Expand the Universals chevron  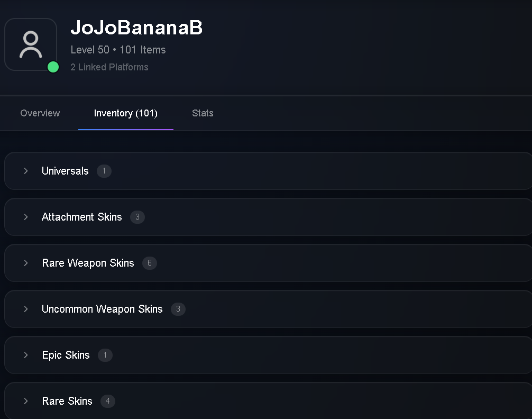point(26,171)
